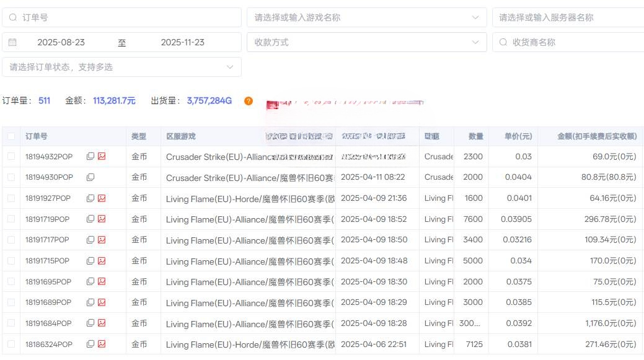644x360 pixels.
Task: Check the select-all checkbox in the table header
Action: tap(11, 136)
